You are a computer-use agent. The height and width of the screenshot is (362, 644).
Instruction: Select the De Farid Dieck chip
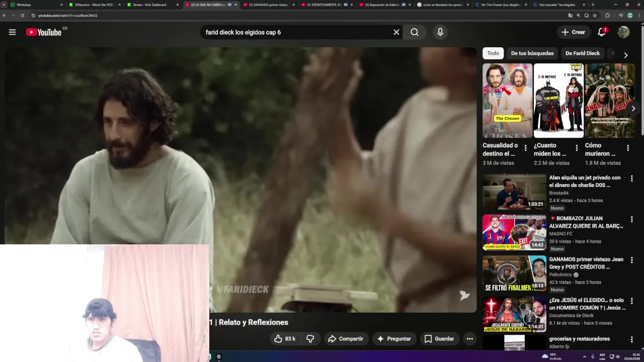[583, 53]
